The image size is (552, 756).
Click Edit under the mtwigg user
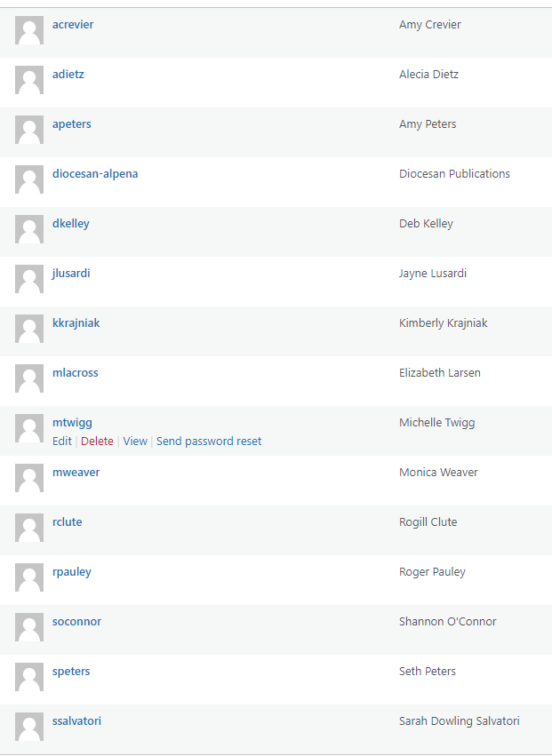pyautogui.click(x=62, y=442)
